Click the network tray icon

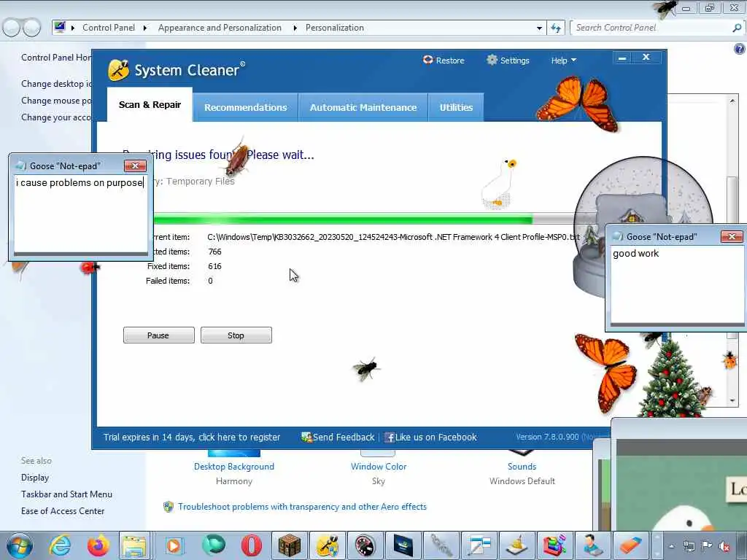pyautogui.click(x=689, y=546)
